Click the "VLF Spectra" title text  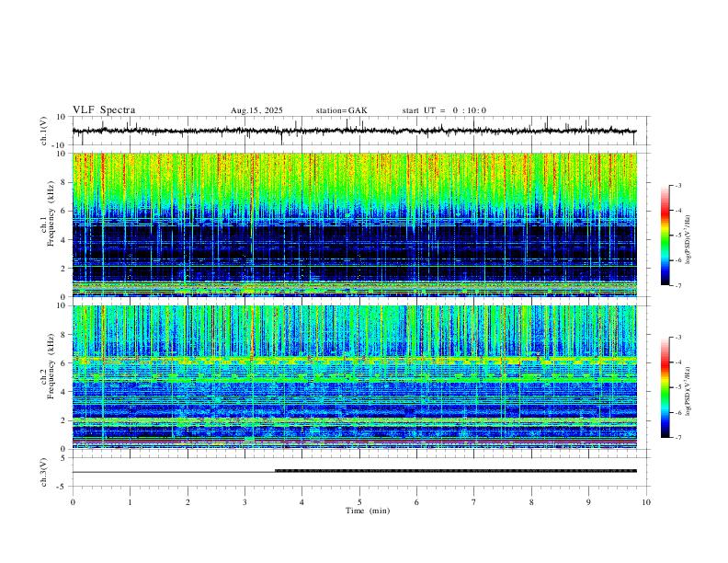104,110
